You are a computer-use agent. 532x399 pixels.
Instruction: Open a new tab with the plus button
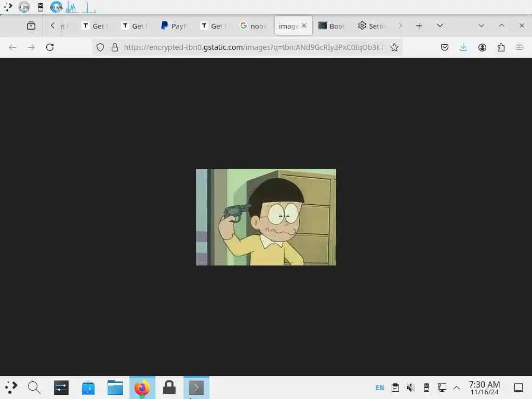click(419, 26)
